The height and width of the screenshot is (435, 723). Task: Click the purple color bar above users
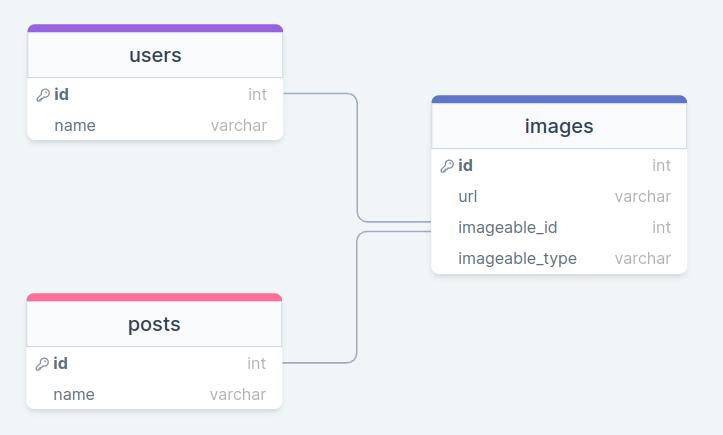click(x=155, y=29)
